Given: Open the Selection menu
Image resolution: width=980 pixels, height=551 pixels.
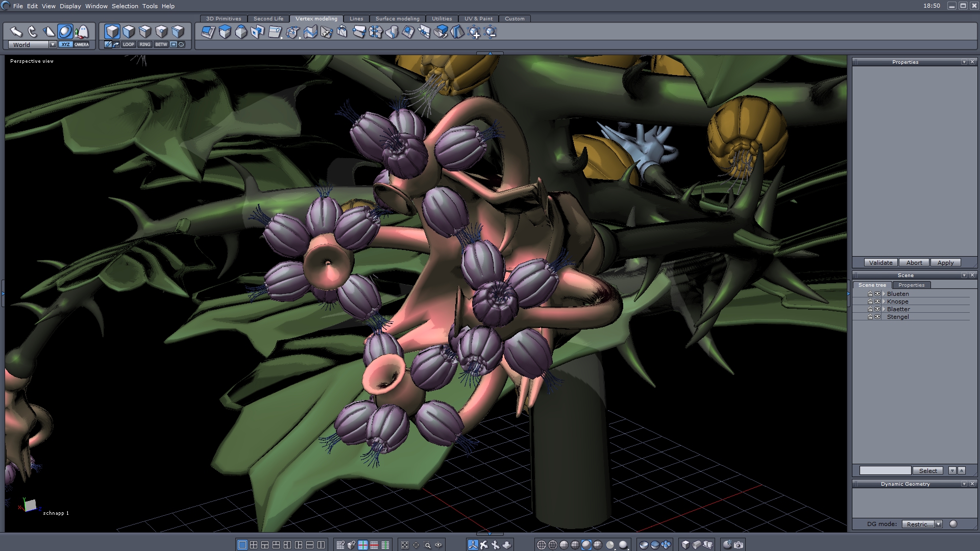Looking at the screenshot, I should coord(125,6).
